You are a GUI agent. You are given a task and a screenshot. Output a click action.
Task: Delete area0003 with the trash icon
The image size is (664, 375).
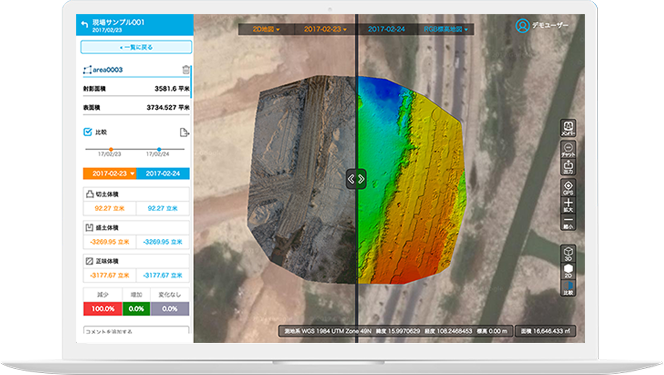185,70
